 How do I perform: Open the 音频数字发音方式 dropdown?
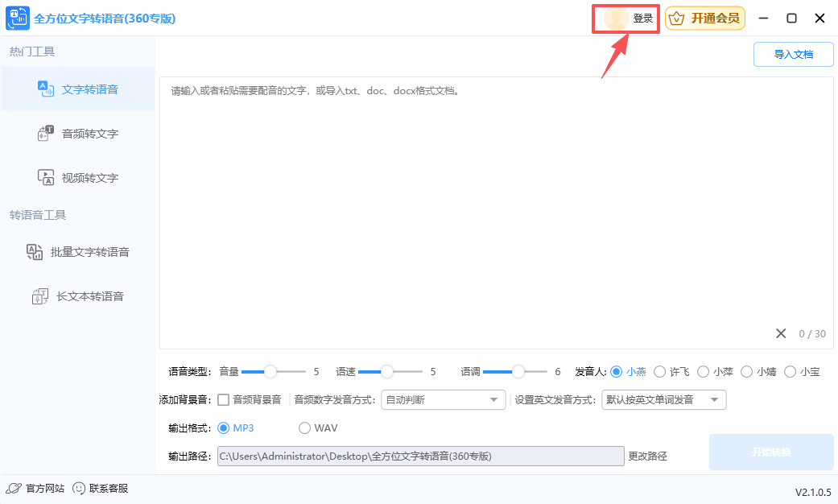pos(443,399)
